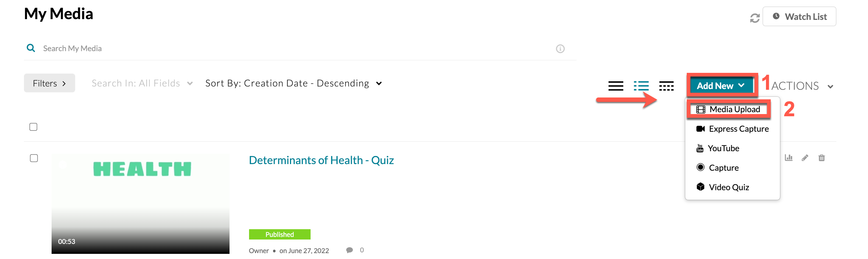
Task: Open the Determinants of Health - Quiz link
Action: [x=321, y=160]
